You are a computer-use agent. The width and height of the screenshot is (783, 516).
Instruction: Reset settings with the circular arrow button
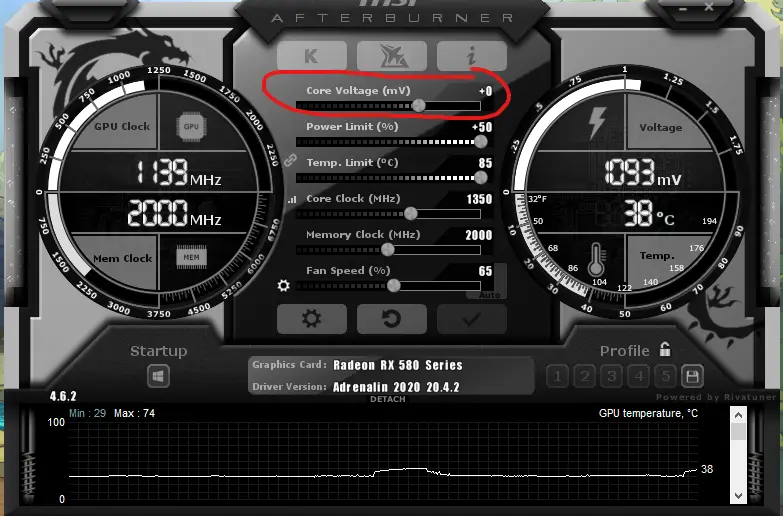coord(392,319)
